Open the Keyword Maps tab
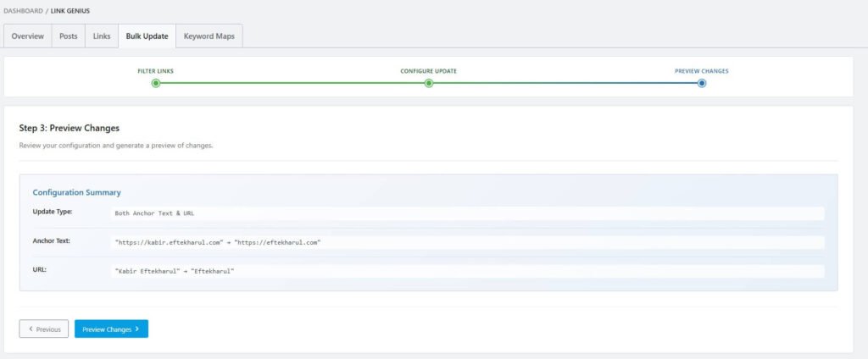The height and width of the screenshot is (359, 868). coord(209,36)
